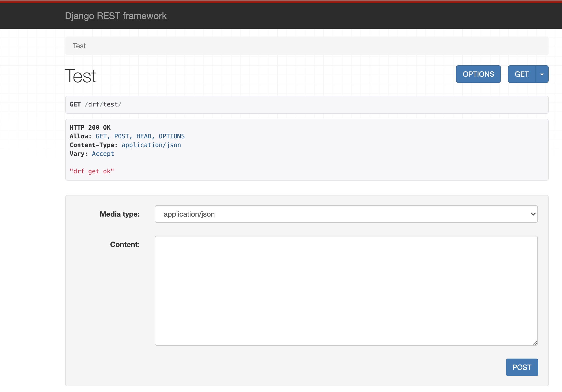The width and height of the screenshot is (562, 392).
Task: Click the Test breadcrumb link
Action: 79,46
